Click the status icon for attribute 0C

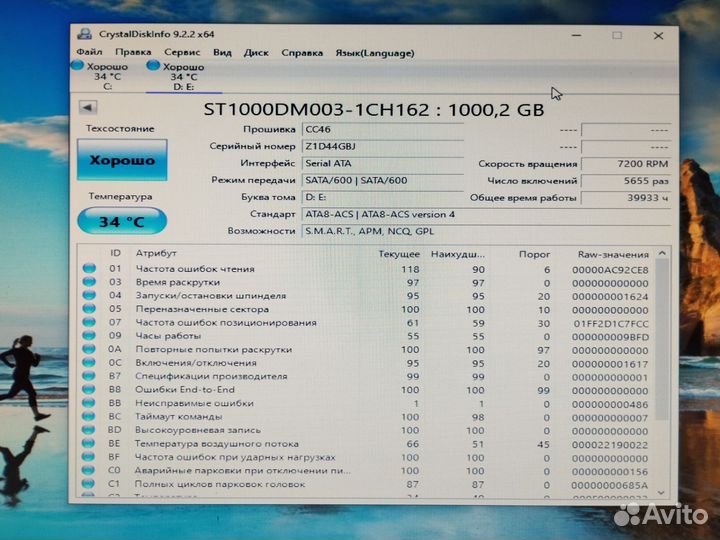(x=89, y=362)
